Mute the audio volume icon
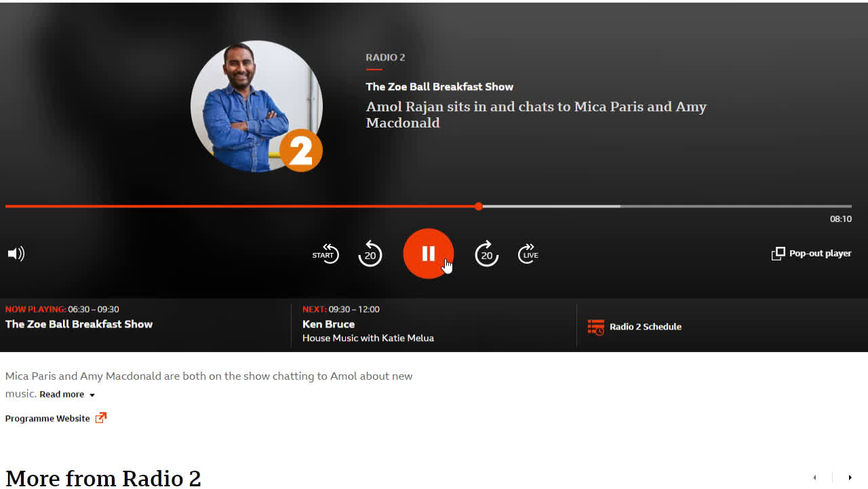This screenshot has width=868, height=489. pos(15,254)
